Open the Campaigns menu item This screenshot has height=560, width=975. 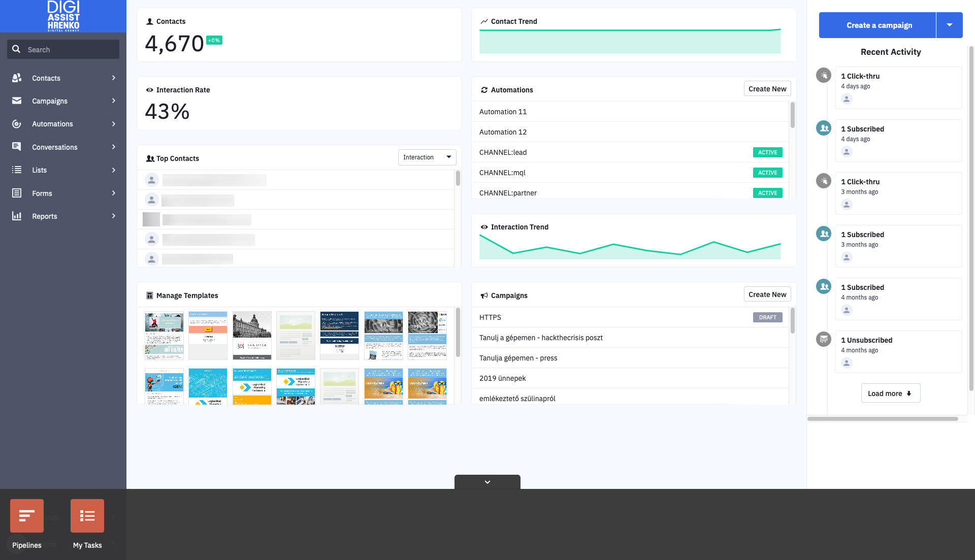[50, 101]
